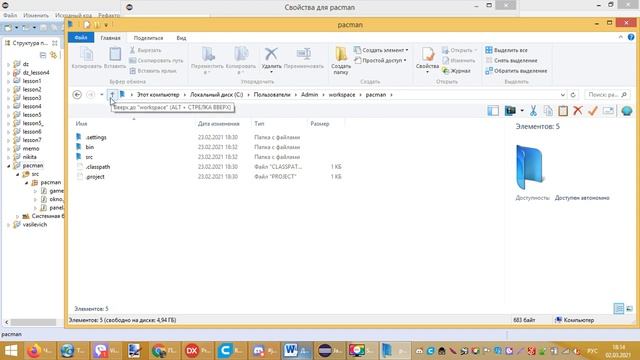Click the Admin breadcrumb in the address bar

click(x=309, y=95)
